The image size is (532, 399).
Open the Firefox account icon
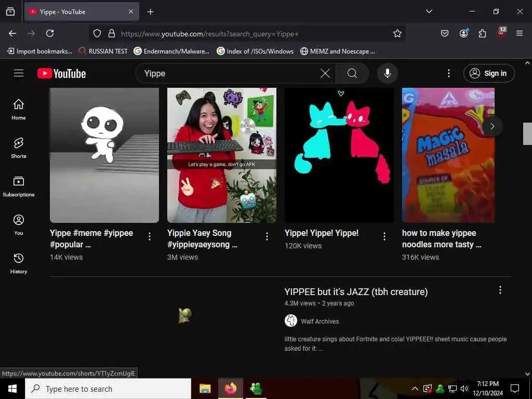(463, 33)
